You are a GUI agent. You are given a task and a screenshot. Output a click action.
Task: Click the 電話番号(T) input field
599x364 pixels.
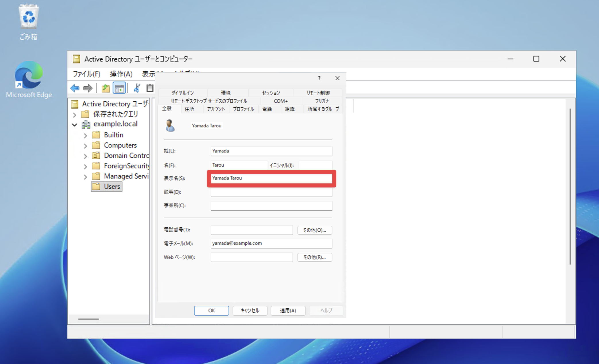[252, 230]
